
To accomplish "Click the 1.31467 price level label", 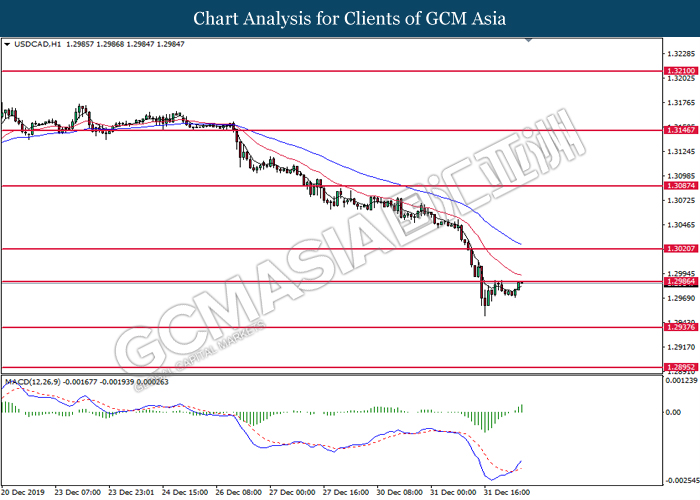I will coord(681,130).
